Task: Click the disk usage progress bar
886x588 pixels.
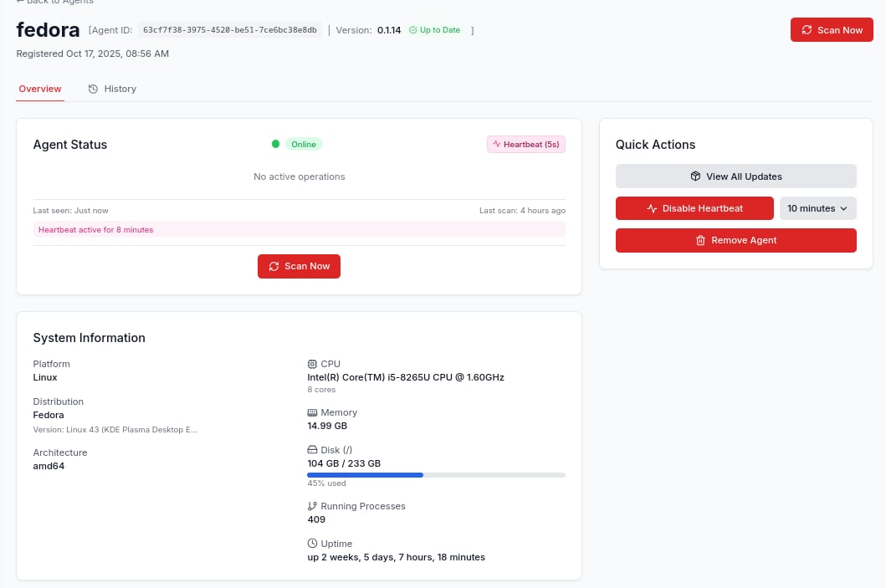Action: (x=436, y=475)
